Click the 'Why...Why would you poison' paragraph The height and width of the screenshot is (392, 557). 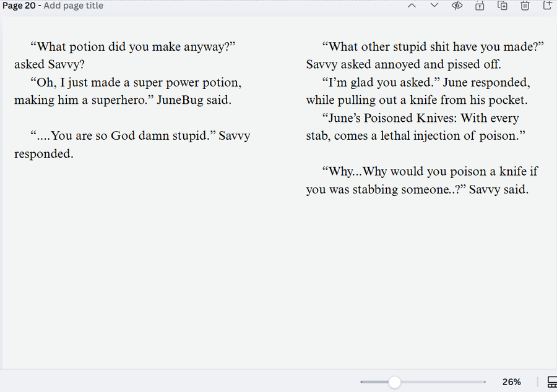pyautogui.click(x=422, y=180)
